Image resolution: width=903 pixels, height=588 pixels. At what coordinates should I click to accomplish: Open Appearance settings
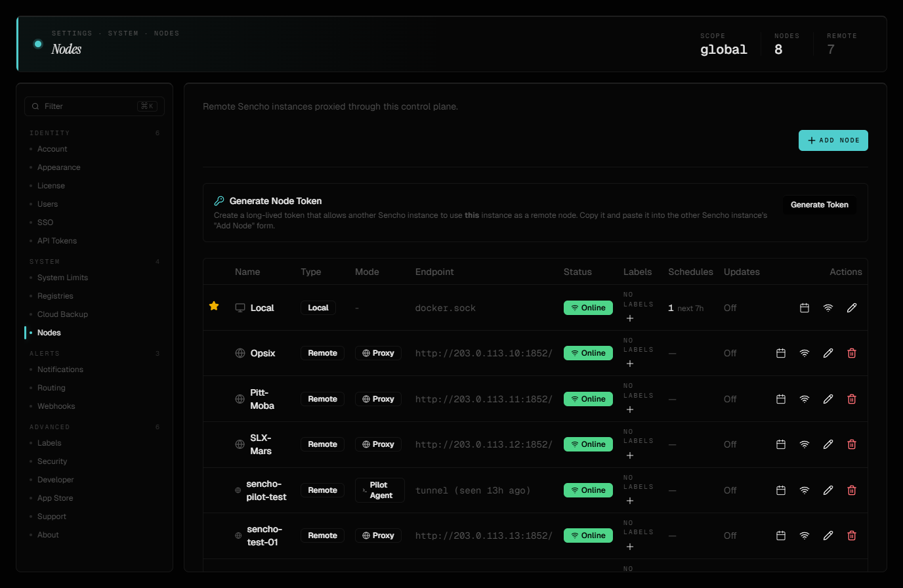coord(59,167)
